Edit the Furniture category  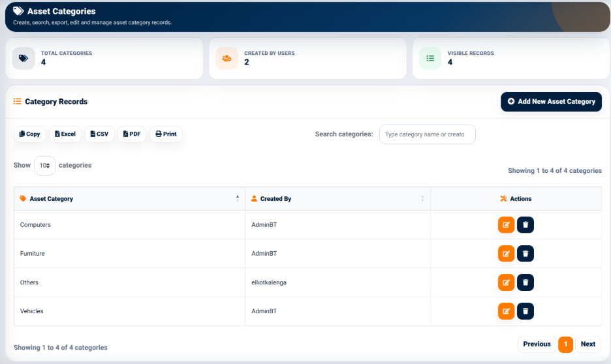pyautogui.click(x=506, y=254)
